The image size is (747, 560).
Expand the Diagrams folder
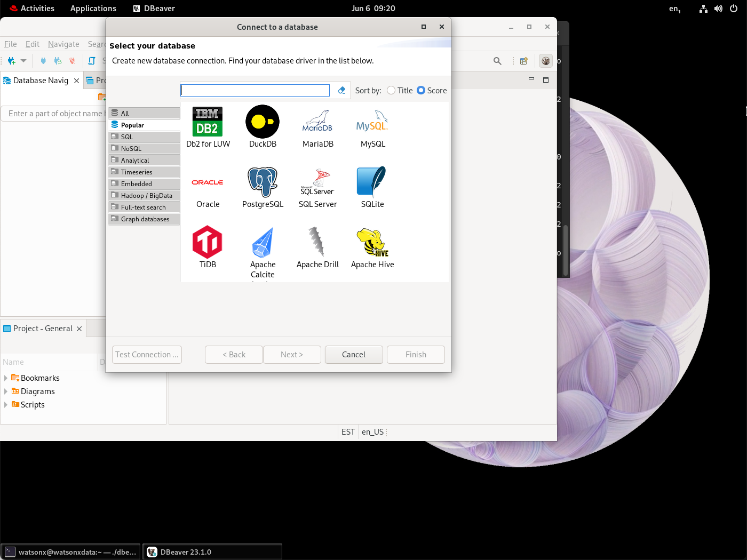pos(5,391)
